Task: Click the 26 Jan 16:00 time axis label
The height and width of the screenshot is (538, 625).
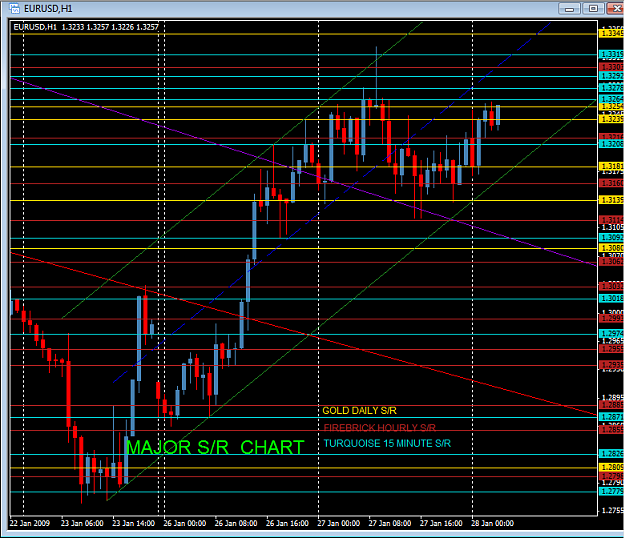Action: (287, 523)
